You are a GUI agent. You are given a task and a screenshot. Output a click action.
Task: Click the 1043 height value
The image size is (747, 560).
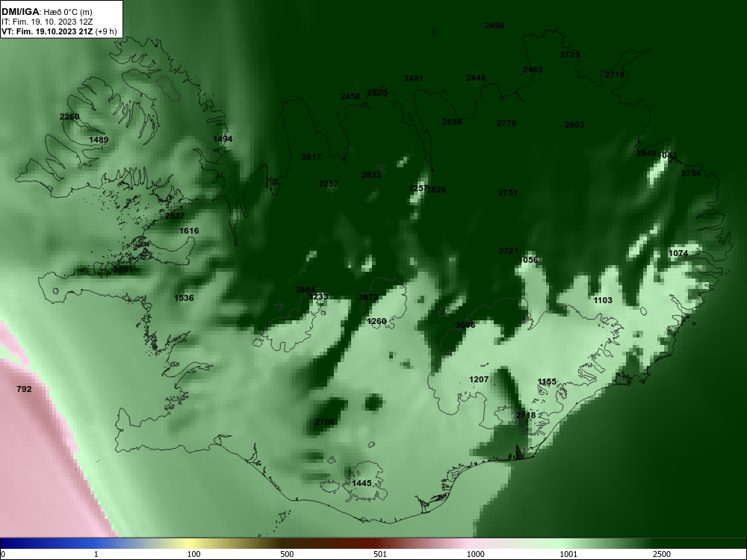667,156
